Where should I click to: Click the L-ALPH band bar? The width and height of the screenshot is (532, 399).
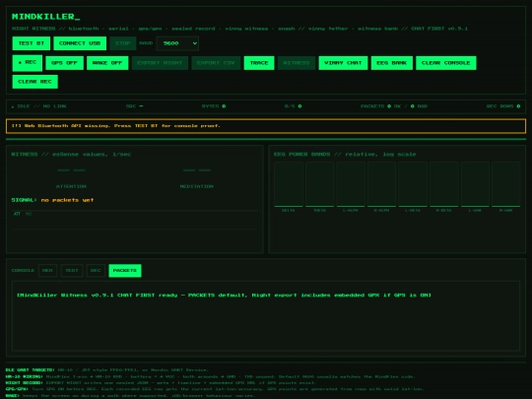(x=351, y=184)
